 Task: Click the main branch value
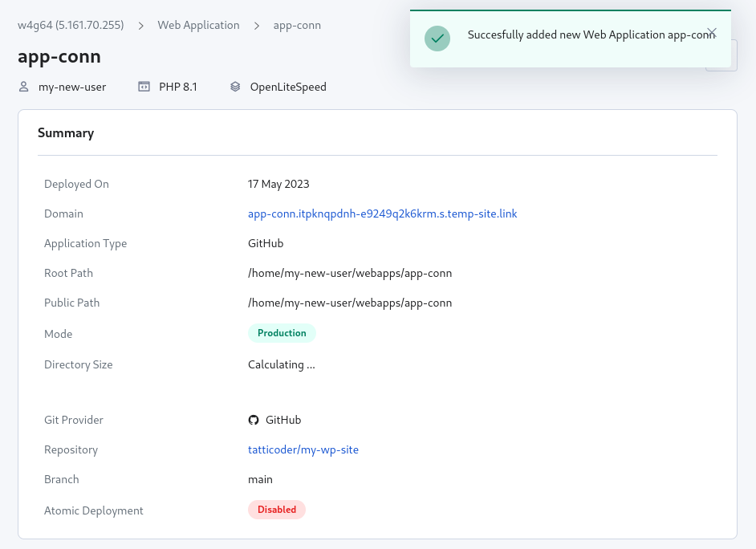click(x=260, y=479)
